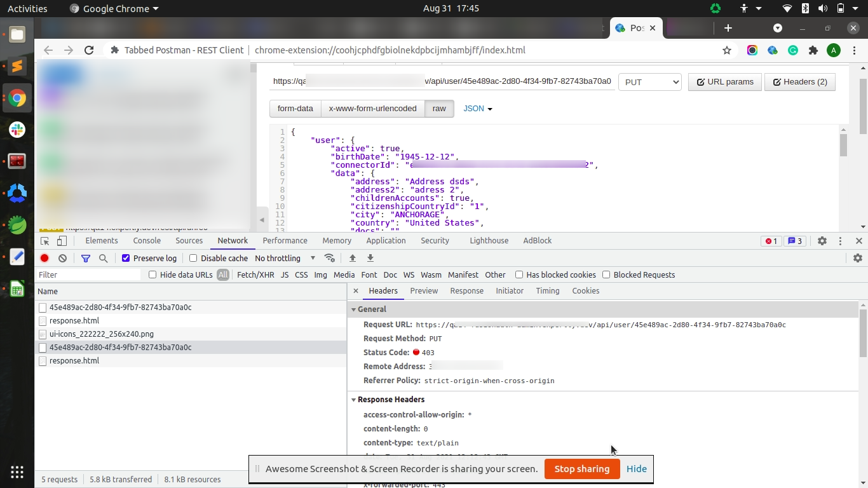This screenshot has height=488, width=868.
Task: Tick checkbox of first 45e489ac request row
Action: 43,308
